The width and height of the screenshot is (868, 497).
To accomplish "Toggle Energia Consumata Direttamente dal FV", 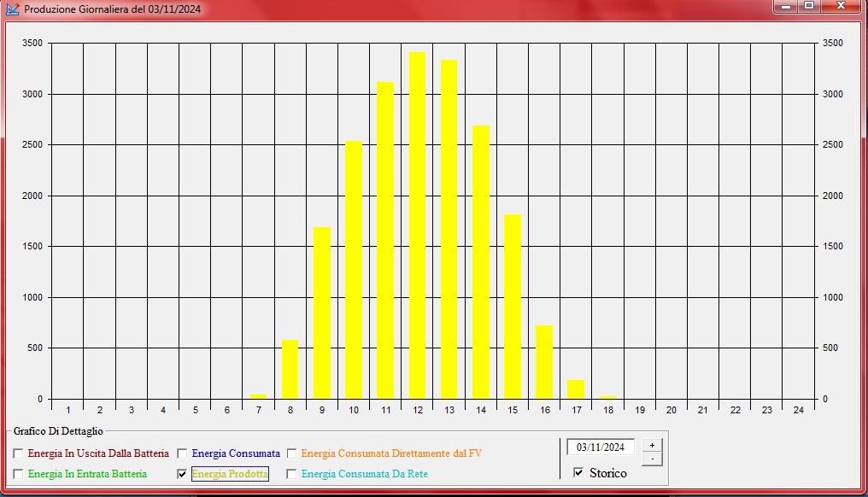I will [291, 453].
